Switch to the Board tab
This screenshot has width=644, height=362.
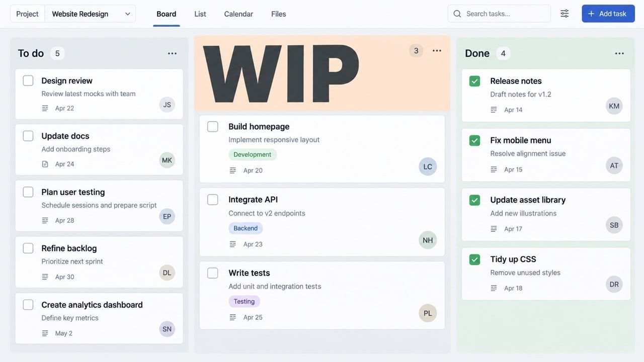[167, 14]
